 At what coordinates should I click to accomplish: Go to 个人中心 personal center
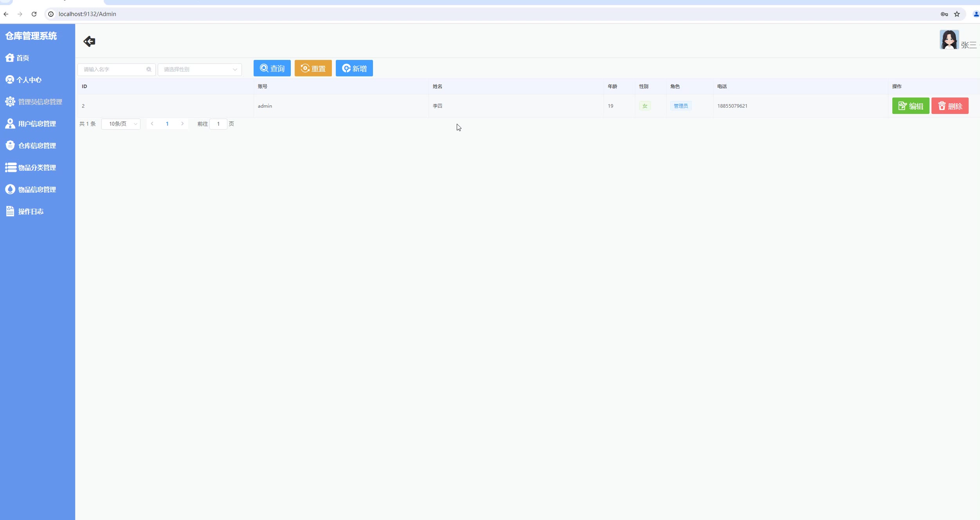coord(29,80)
